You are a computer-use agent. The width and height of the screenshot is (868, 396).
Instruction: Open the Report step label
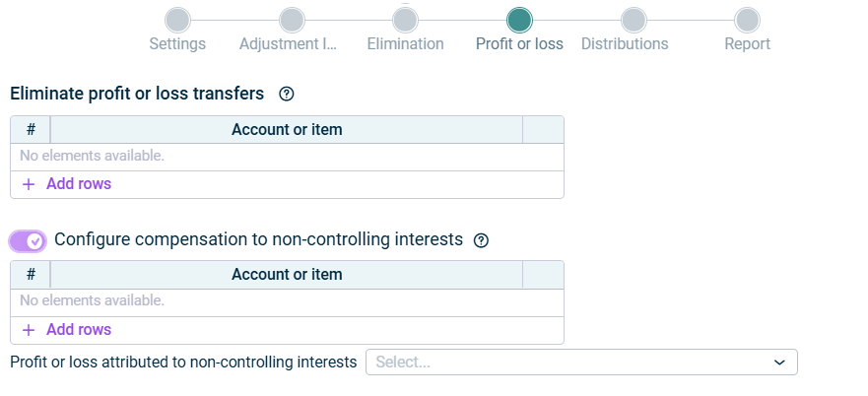pyautogui.click(x=747, y=44)
